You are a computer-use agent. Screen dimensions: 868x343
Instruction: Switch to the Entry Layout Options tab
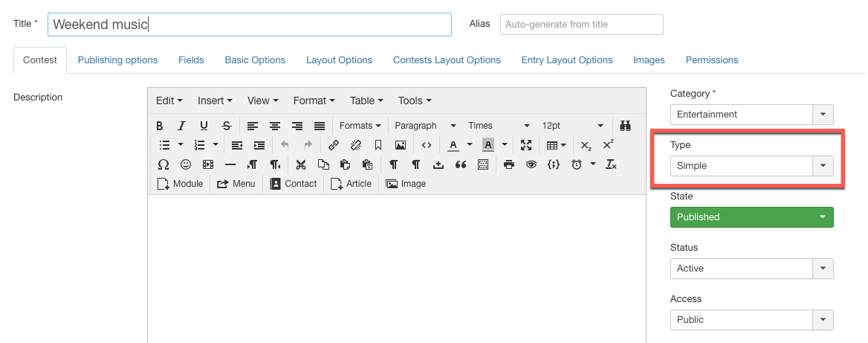567,60
